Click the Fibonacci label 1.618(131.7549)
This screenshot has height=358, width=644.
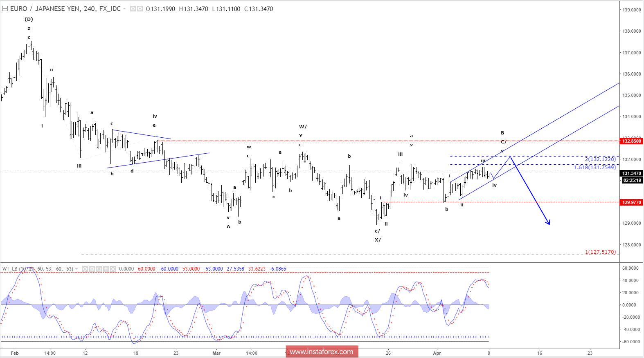pyautogui.click(x=595, y=167)
